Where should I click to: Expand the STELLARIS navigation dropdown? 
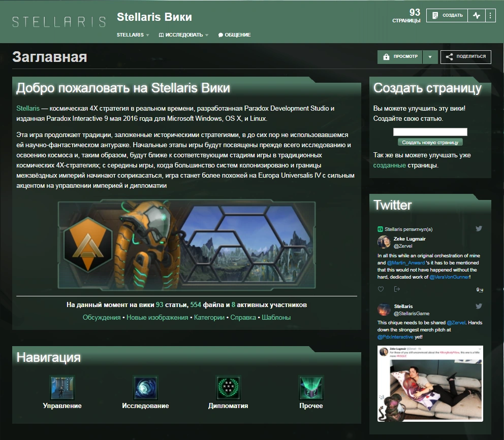(133, 35)
